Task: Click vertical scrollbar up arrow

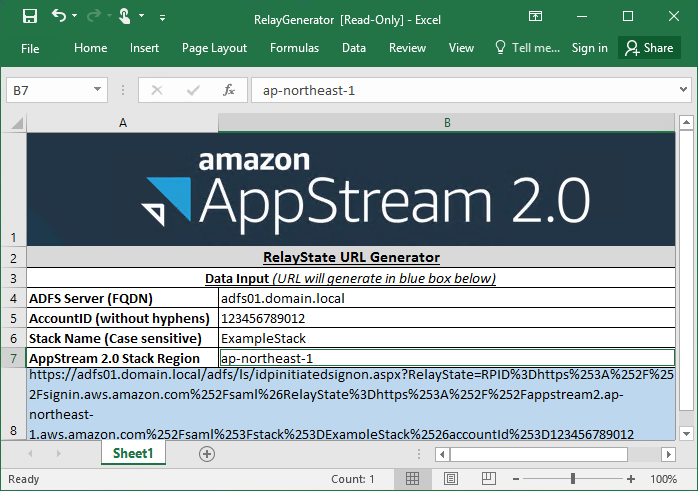Action: click(686, 122)
